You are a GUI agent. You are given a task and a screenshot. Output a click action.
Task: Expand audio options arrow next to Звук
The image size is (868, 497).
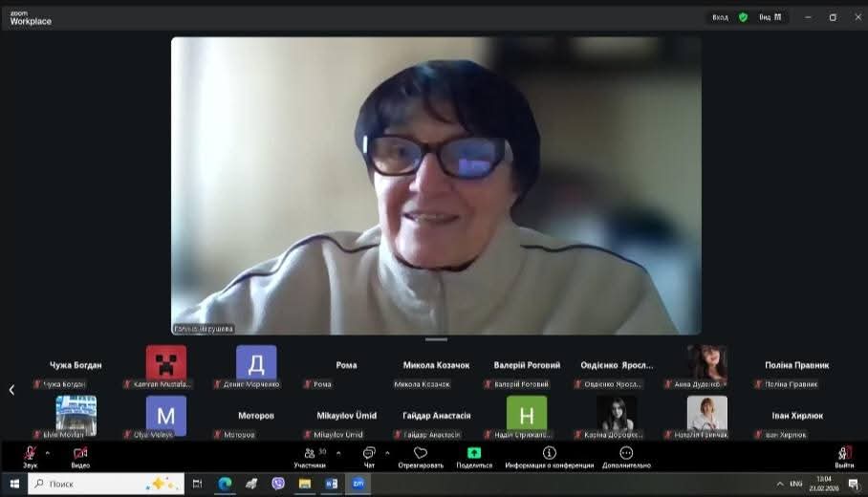click(48, 453)
